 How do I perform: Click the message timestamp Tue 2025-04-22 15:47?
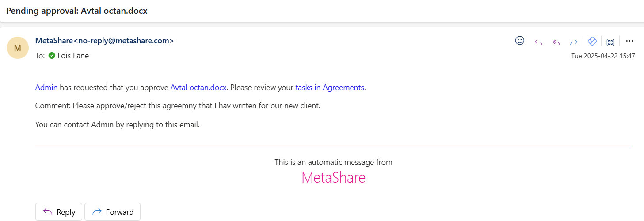tap(603, 56)
